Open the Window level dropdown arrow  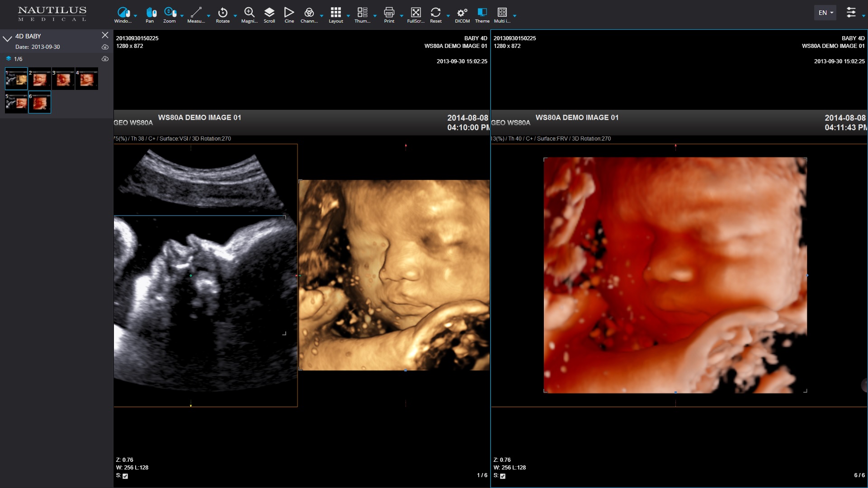(135, 16)
